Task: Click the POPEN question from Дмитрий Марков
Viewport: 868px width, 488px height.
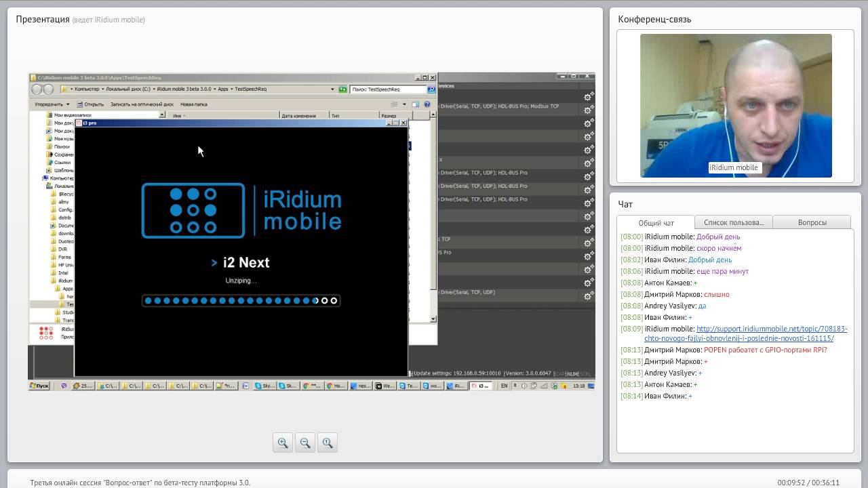Action: click(x=766, y=350)
